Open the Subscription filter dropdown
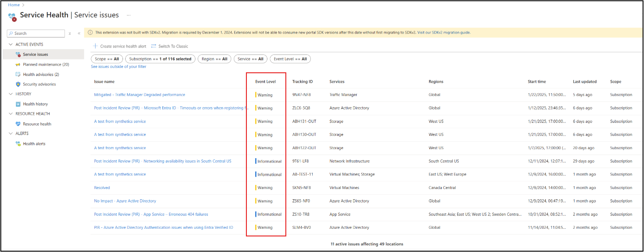The height and width of the screenshot is (252, 644). [x=160, y=59]
